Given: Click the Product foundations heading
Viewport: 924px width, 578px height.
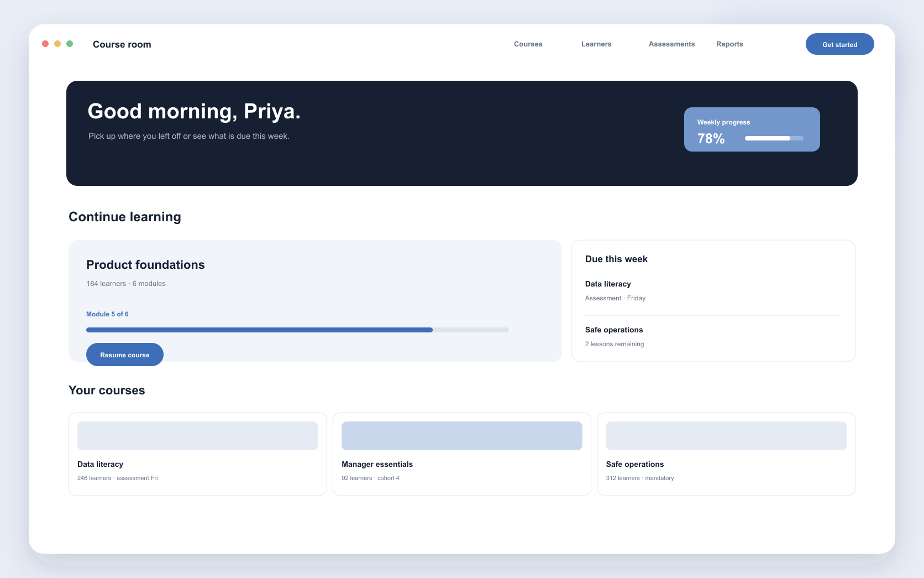Looking at the screenshot, I should [x=145, y=265].
